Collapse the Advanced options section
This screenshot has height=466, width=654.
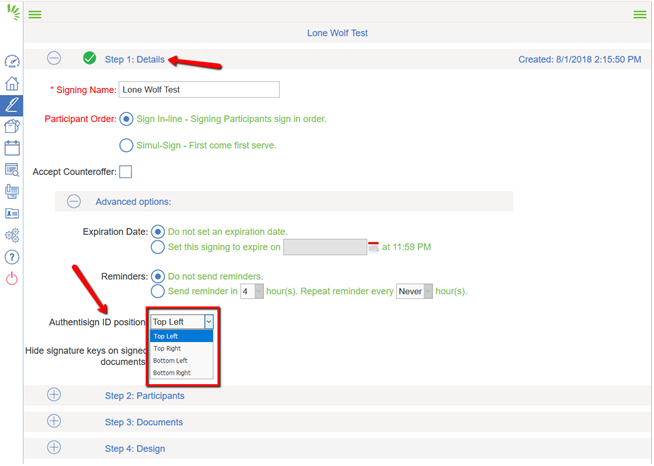73,202
